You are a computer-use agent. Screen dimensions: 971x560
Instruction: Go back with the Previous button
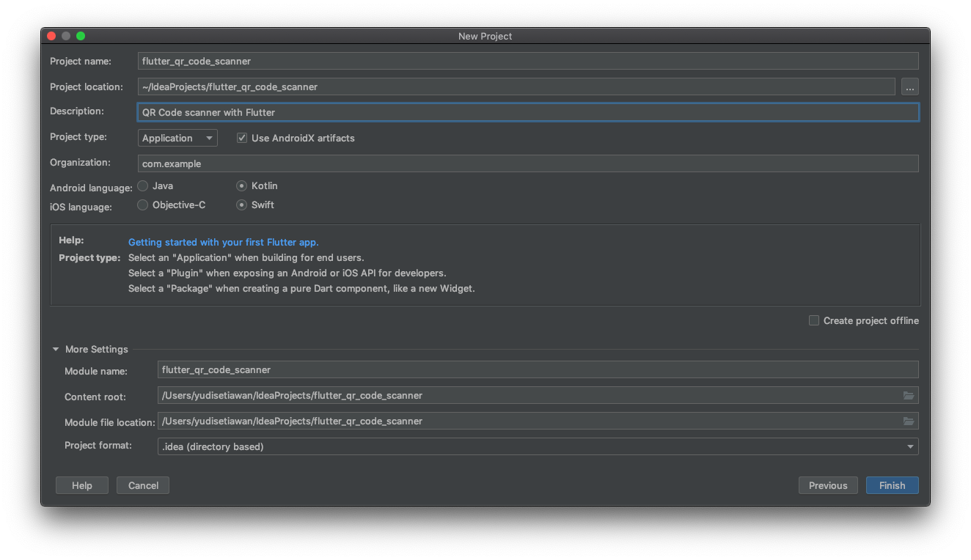(x=828, y=485)
